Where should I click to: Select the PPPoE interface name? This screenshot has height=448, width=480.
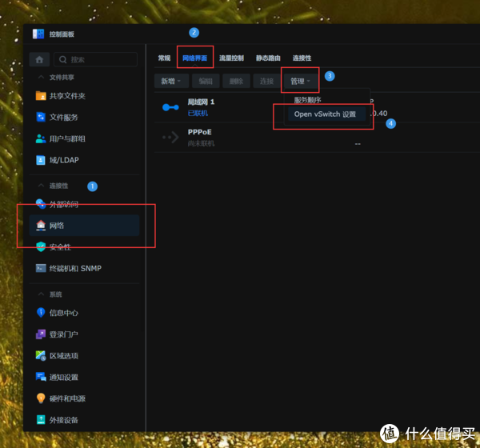(x=199, y=132)
